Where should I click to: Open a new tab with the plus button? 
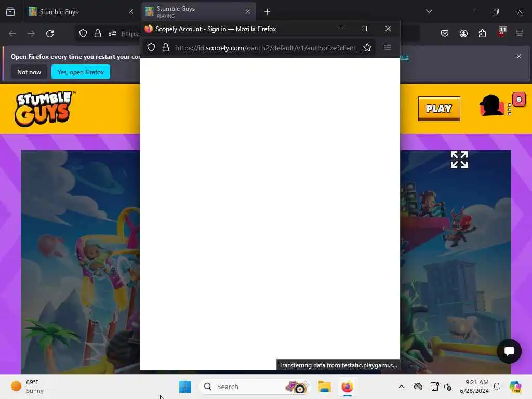point(268,12)
